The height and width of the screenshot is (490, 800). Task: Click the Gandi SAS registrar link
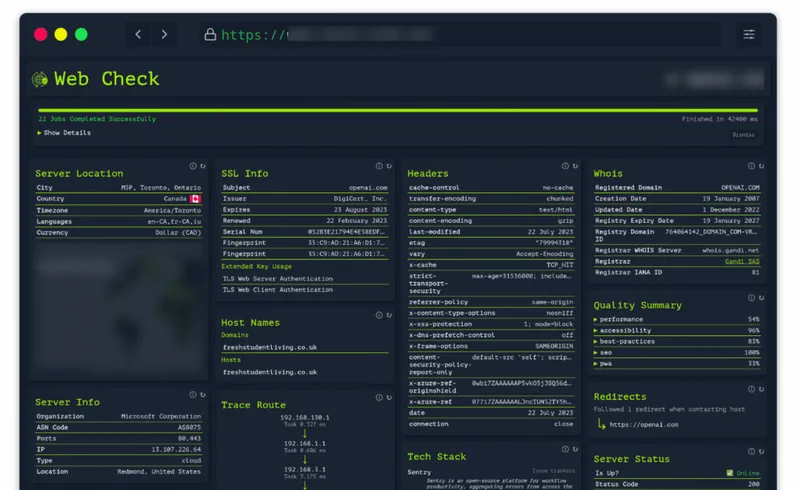742,261
